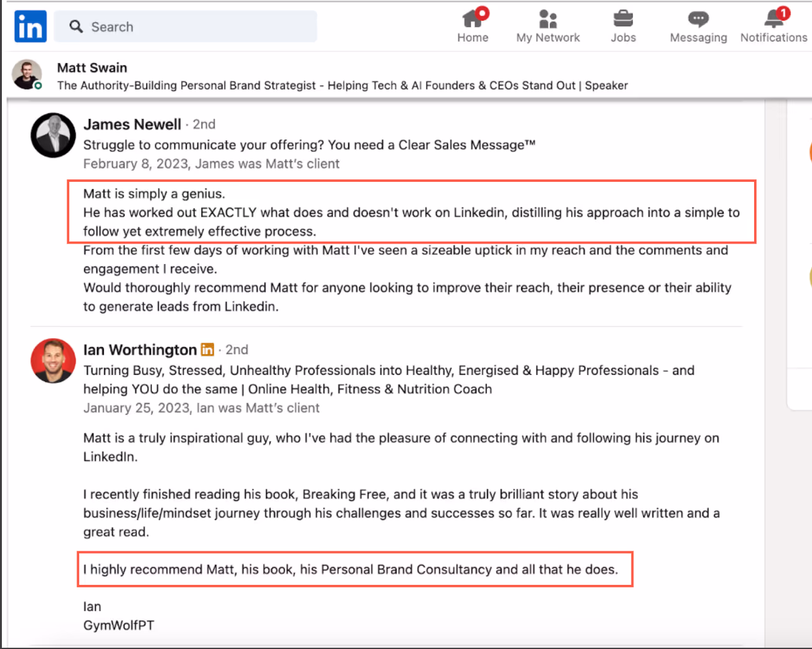Open Messaging
Viewport: 812px width, 649px height.
[697, 25]
